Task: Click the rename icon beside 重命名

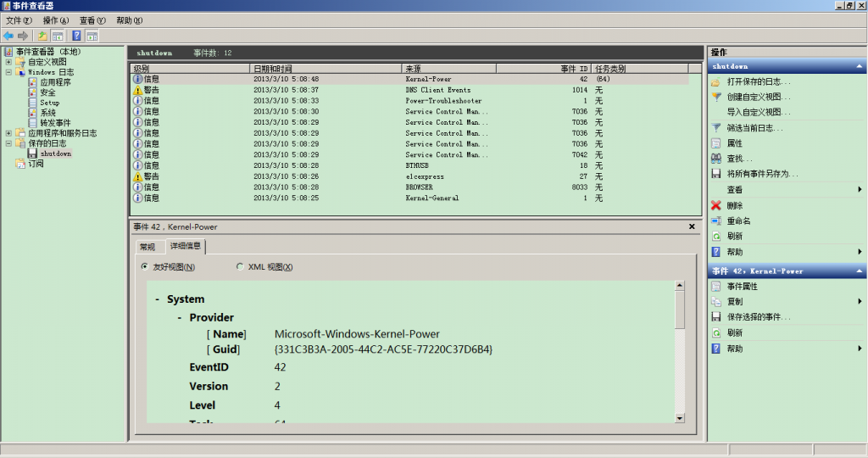Action: 716,221
